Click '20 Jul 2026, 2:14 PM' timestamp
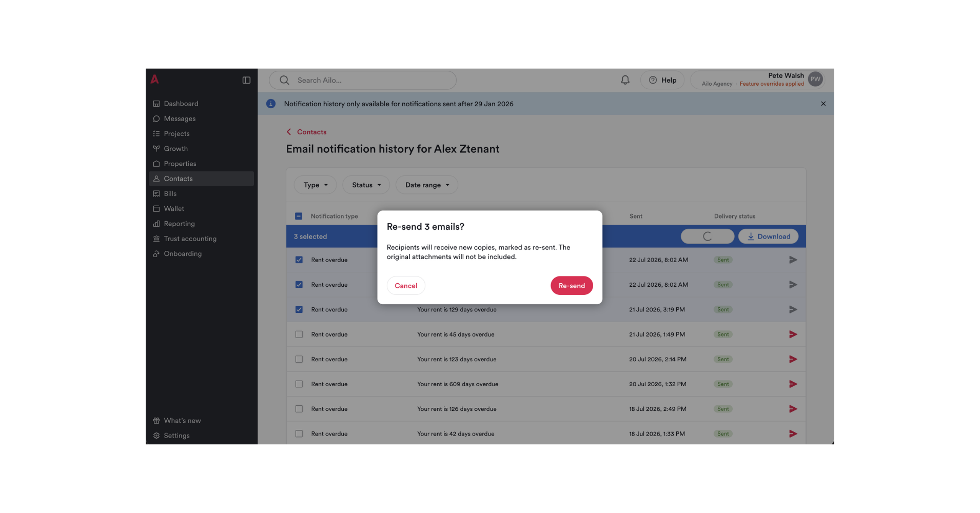Image resolution: width=980 pixels, height=513 pixels. click(657, 359)
